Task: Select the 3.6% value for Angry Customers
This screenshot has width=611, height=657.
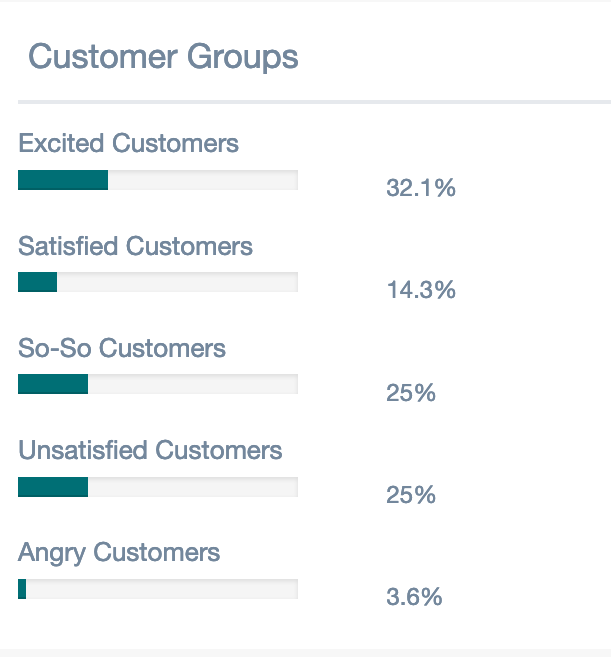Action: (x=414, y=598)
